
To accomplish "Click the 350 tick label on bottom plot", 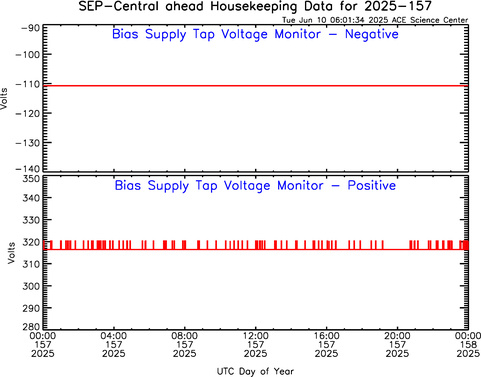I will (31, 179).
